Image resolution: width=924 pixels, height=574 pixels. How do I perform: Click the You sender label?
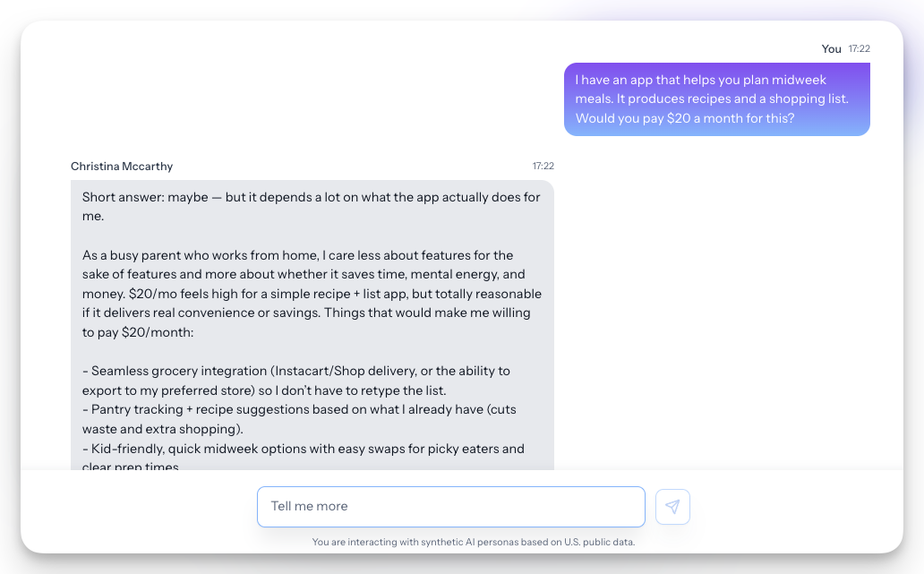coord(831,48)
